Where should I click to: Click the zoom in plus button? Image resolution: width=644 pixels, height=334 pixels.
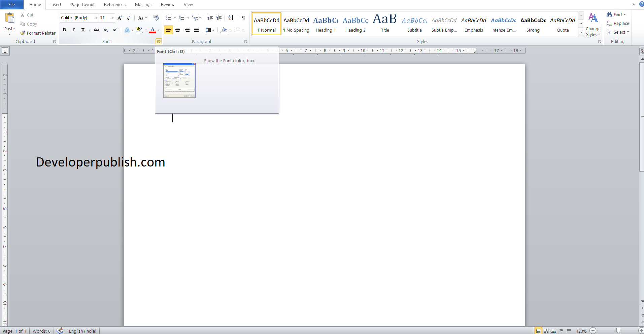[641, 331]
